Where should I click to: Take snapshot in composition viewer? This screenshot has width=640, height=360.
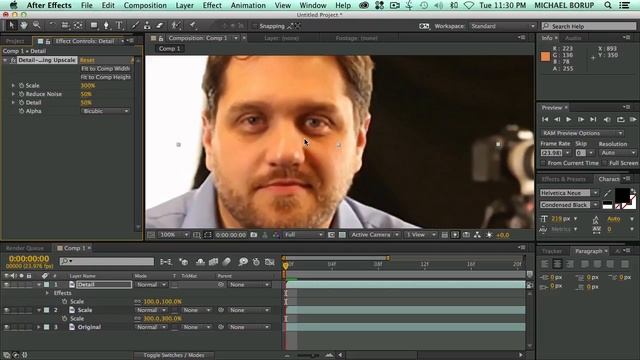[x=253, y=235]
